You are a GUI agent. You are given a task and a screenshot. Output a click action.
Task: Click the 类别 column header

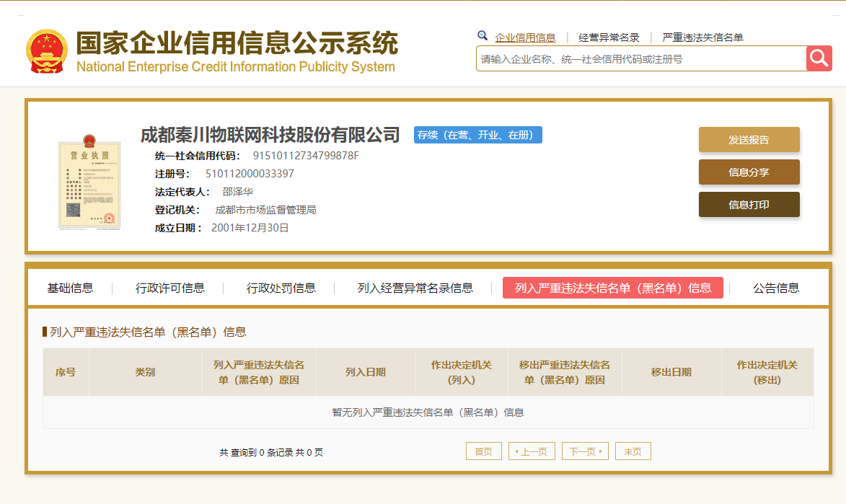click(x=145, y=372)
